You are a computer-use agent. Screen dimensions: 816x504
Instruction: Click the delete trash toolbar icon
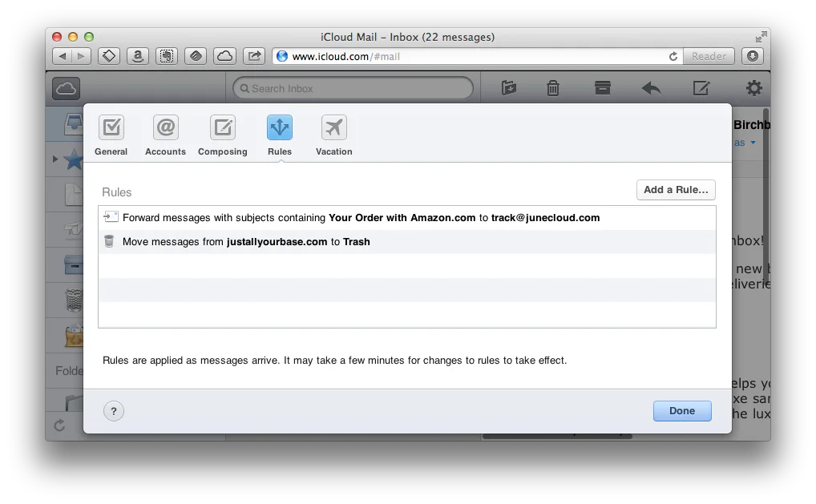coord(552,88)
